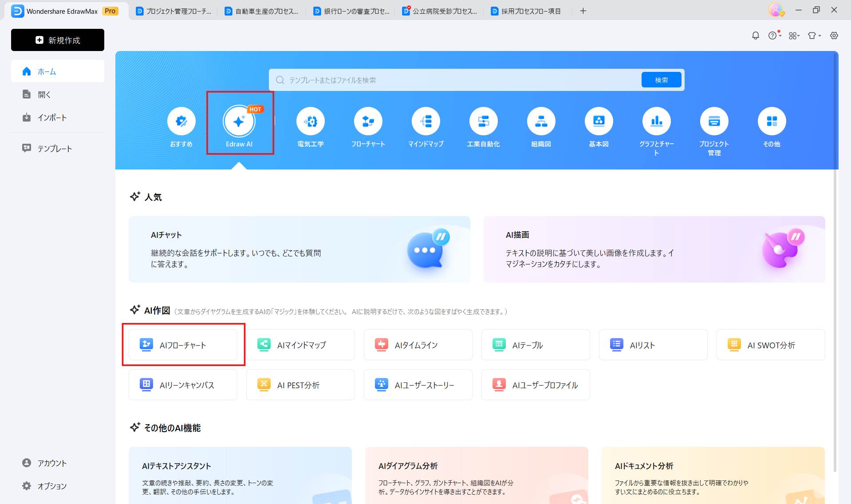Click the user avatar icon
The image size is (851, 504).
click(776, 10)
